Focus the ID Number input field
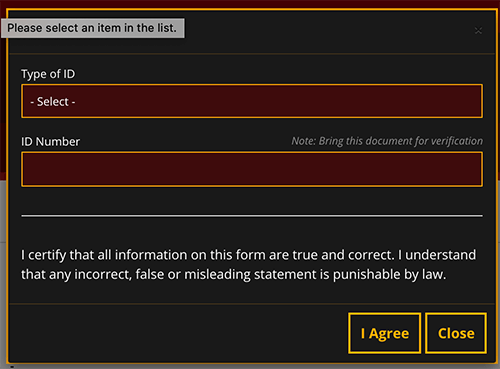 click(252, 169)
